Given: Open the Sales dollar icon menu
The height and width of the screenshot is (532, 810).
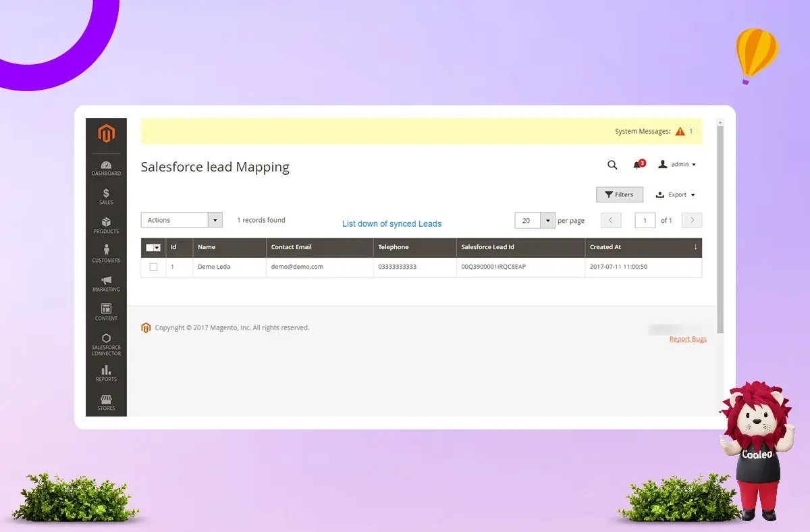Looking at the screenshot, I should coord(106,197).
